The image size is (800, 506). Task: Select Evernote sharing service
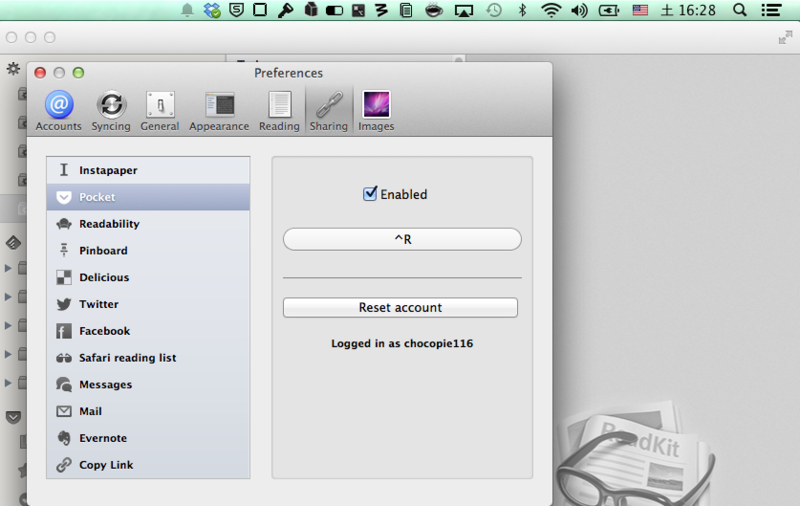pyautogui.click(x=148, y=438)
